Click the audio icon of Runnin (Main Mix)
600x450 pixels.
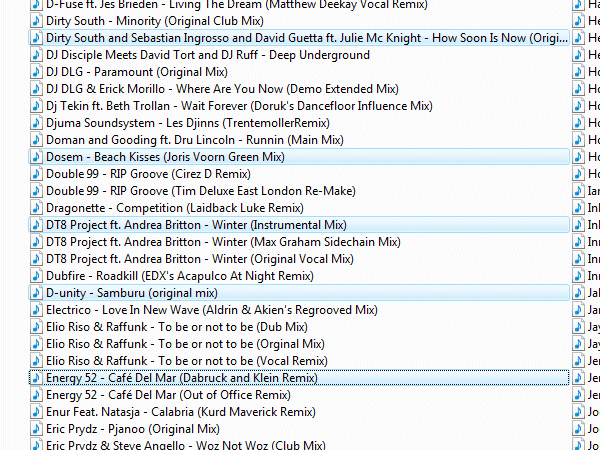36,140
